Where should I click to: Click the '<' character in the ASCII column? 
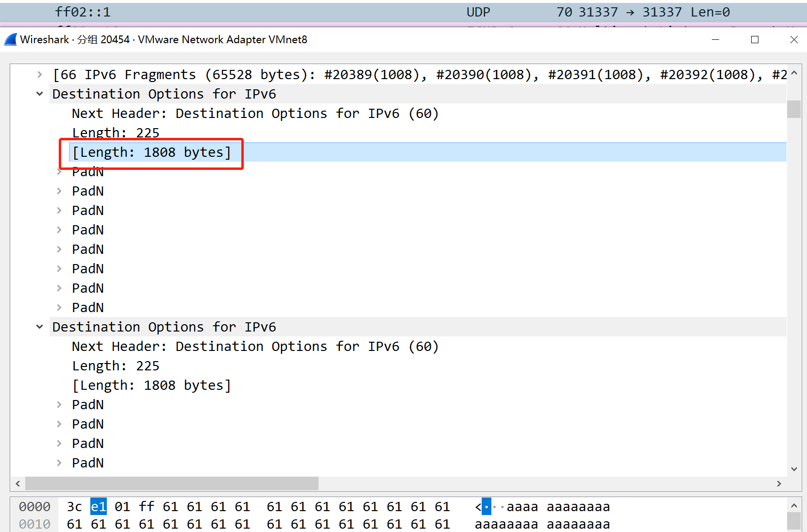(478, 507)
